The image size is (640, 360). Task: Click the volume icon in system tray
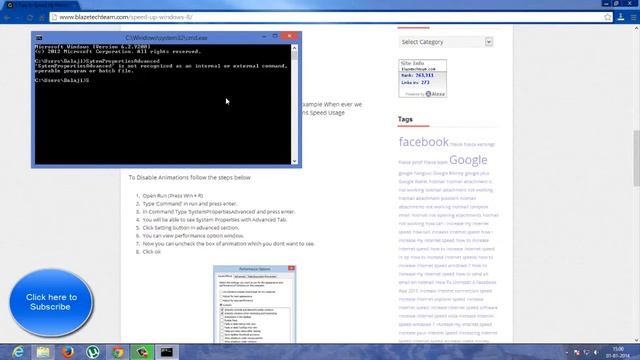(596, 352)
